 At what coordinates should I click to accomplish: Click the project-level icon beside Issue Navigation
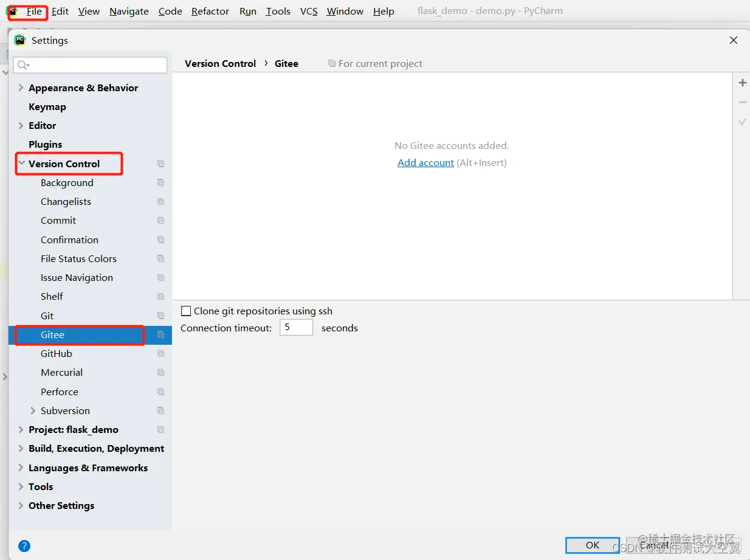pyautogui.click(x=160, y=277)
